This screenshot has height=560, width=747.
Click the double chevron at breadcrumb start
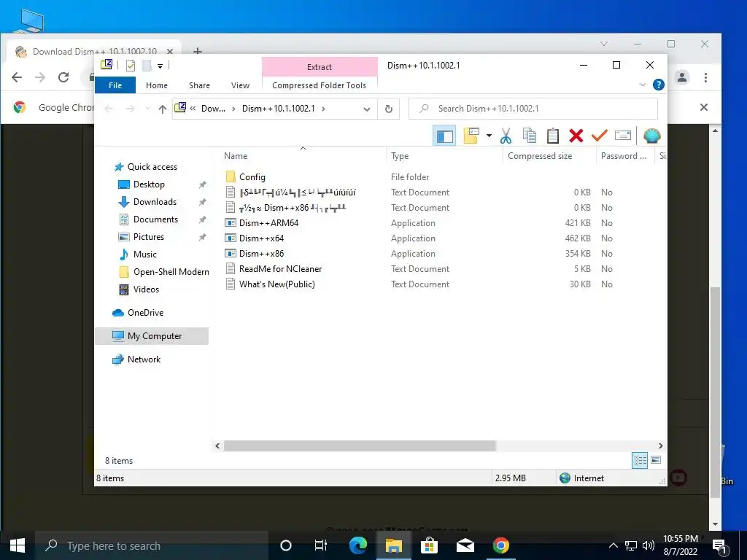(193, 109)
